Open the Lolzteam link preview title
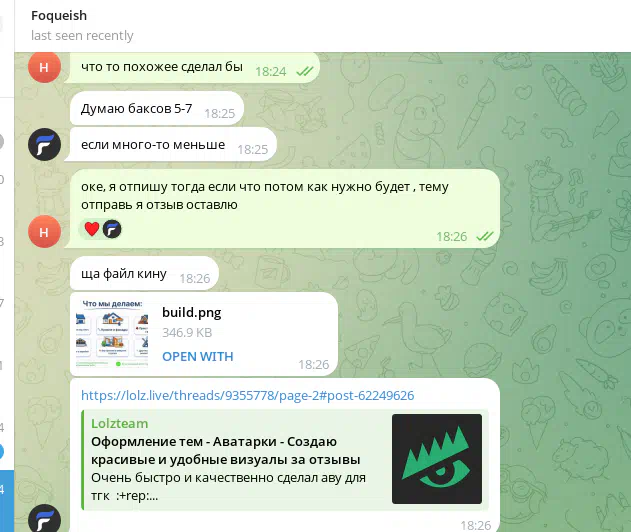This screenshot has width=631, height=532. [225, 451]
